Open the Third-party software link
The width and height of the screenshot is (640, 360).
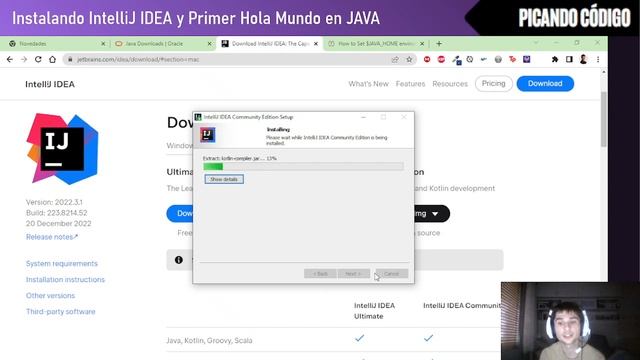60,311
